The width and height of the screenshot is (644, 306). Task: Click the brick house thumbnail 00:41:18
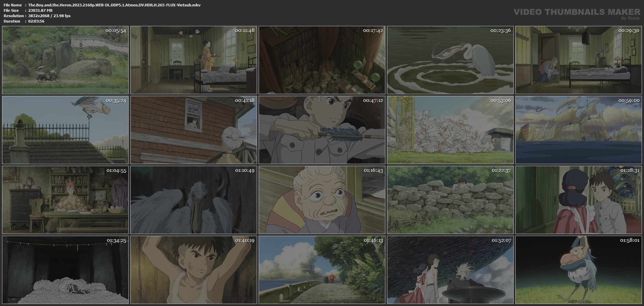194,130
